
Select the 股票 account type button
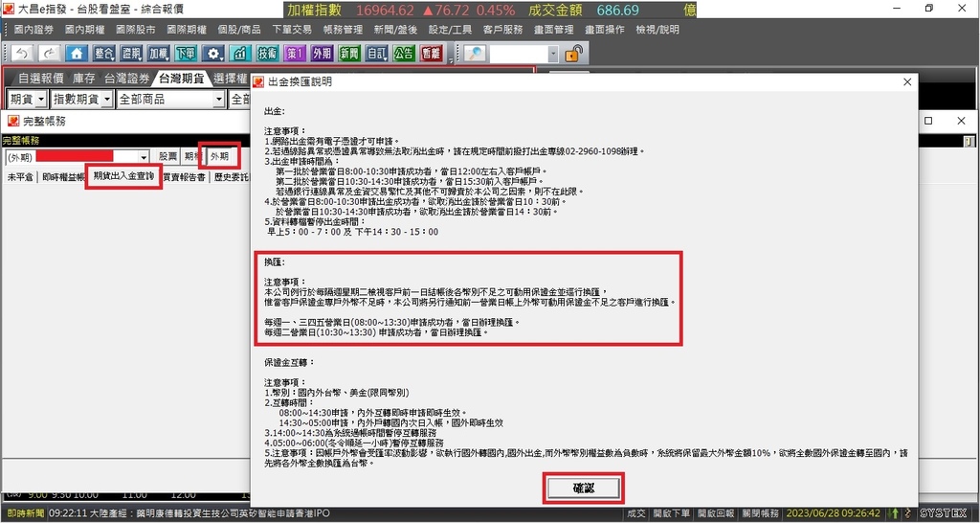167,156
